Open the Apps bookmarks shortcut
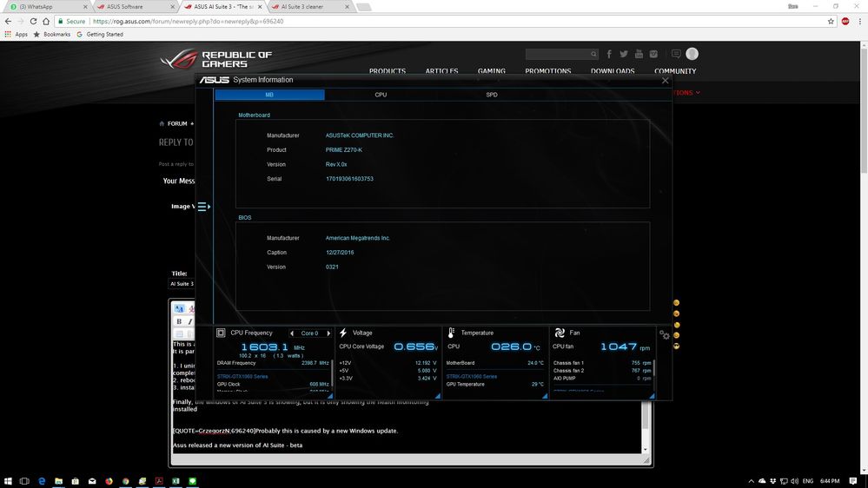 pos(16,35)
